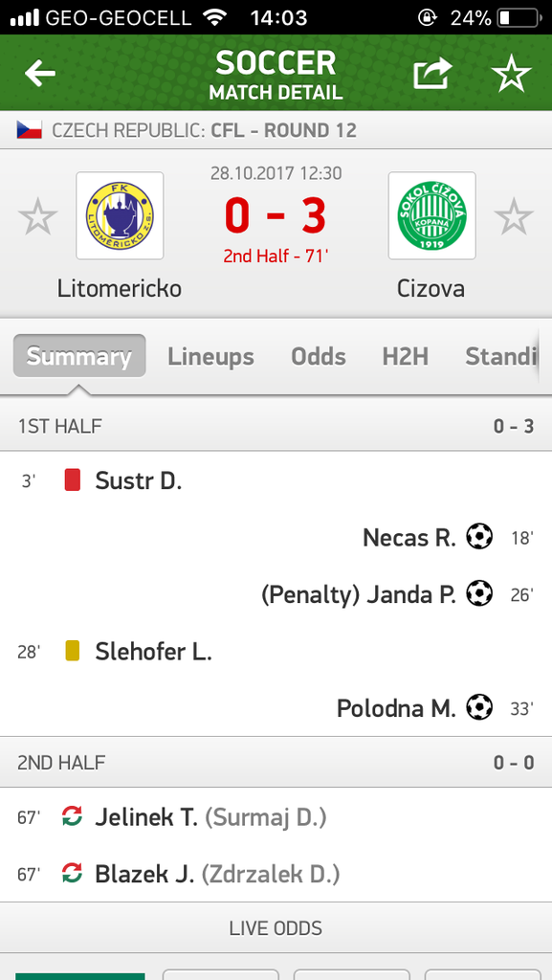Open the Sokol Cizova team crest
Viewport: 552px width, 980px height.
pyautogui.click(x=432, y=215)
